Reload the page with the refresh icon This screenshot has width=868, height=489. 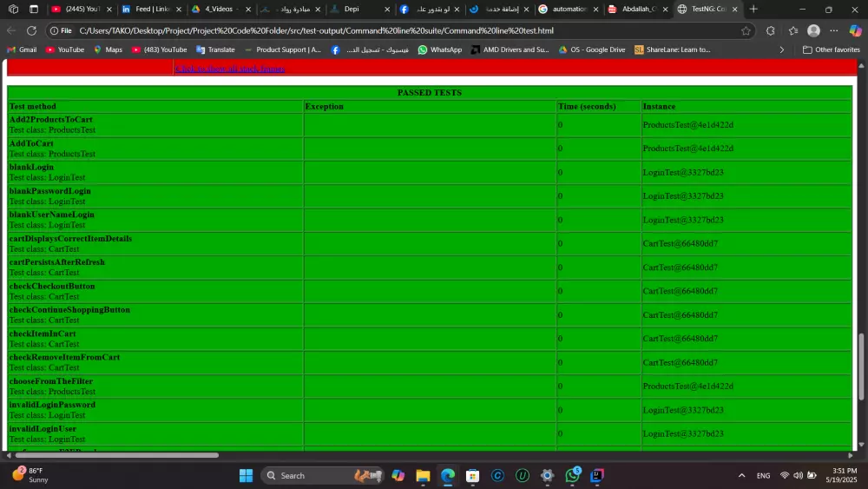point(31,30)
